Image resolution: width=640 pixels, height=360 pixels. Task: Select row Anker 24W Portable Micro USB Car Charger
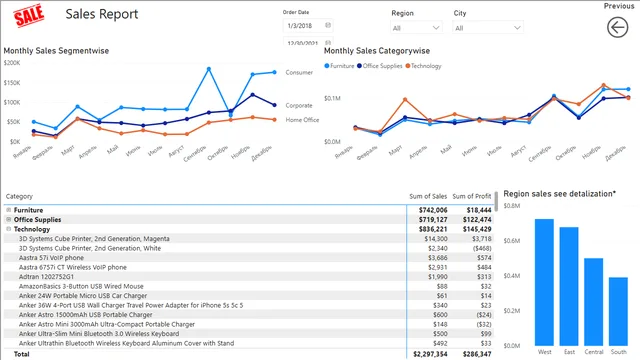pyautogui.click(x=248, y=296)
